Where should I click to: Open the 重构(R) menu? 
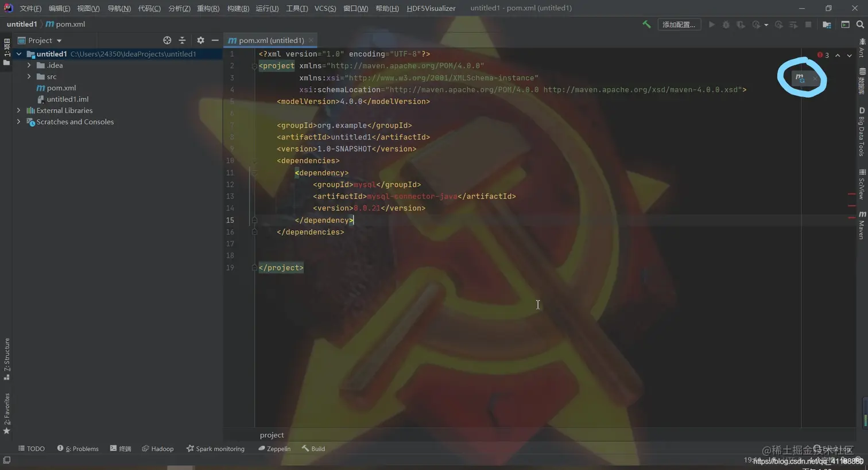point(208,8)
